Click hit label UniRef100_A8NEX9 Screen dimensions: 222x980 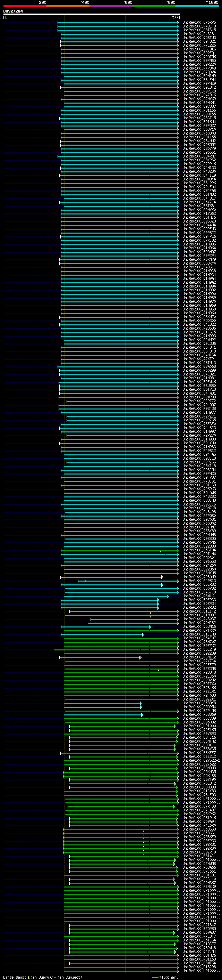199,886
